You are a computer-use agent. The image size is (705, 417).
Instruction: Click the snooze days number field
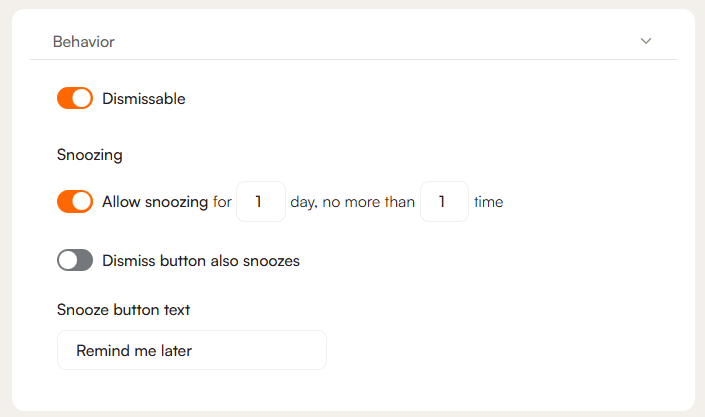(x=260, y=202)
